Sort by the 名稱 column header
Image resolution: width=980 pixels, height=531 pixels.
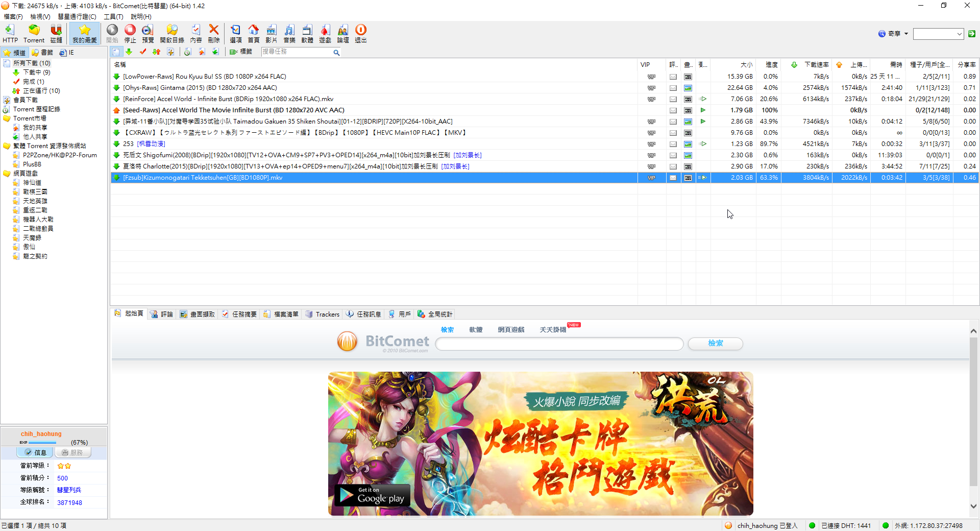tap(120, 65)
